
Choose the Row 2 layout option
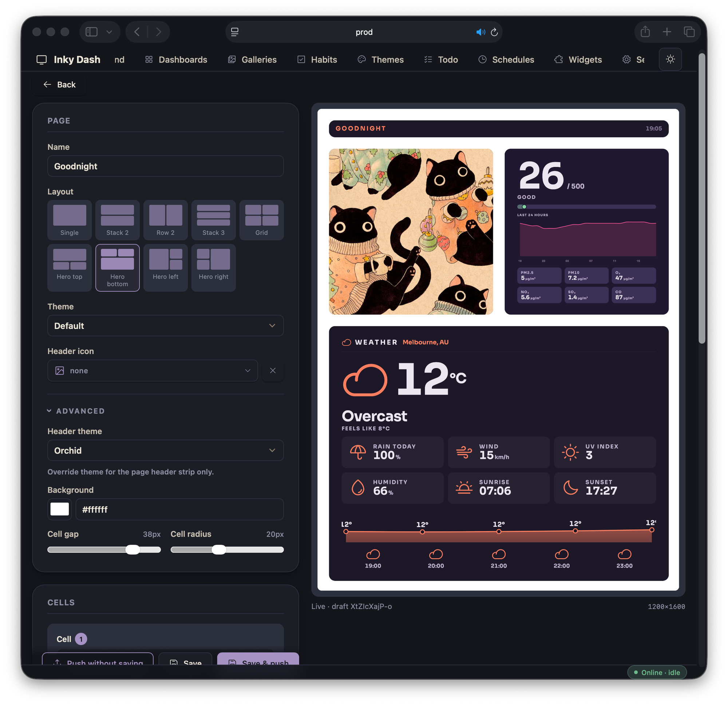(166, 220)
